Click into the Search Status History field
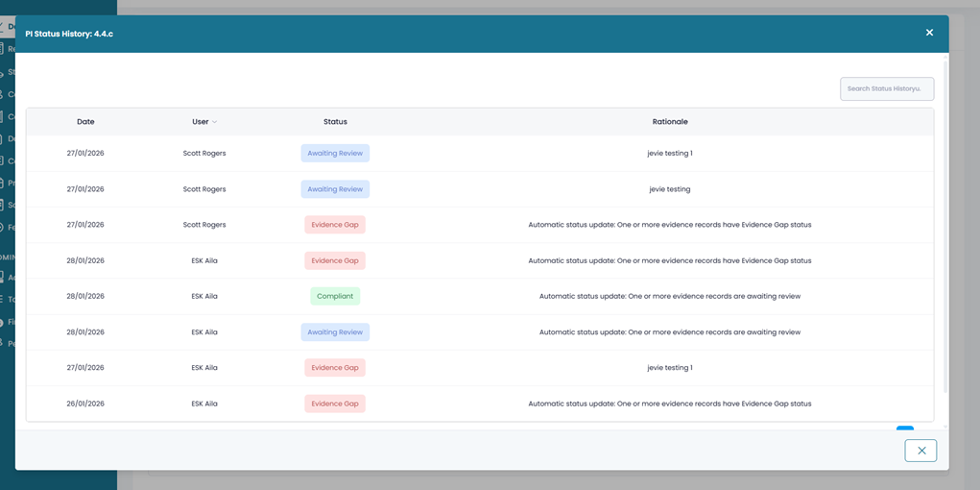 pyautogui.click(x=886, y=88)
